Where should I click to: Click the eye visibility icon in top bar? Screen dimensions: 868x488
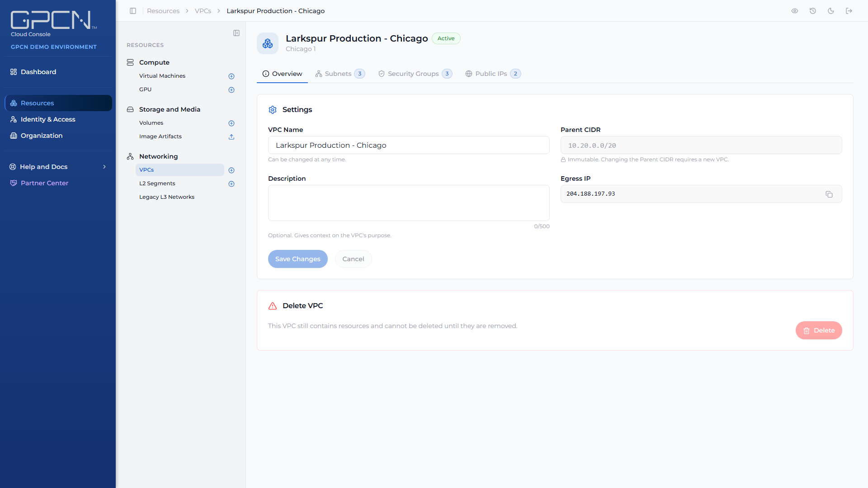pyautogui.click(x=795, y=11)
